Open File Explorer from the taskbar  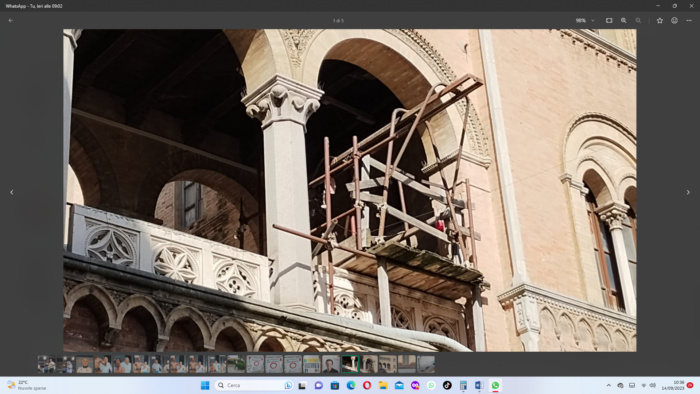coord(383,386)
